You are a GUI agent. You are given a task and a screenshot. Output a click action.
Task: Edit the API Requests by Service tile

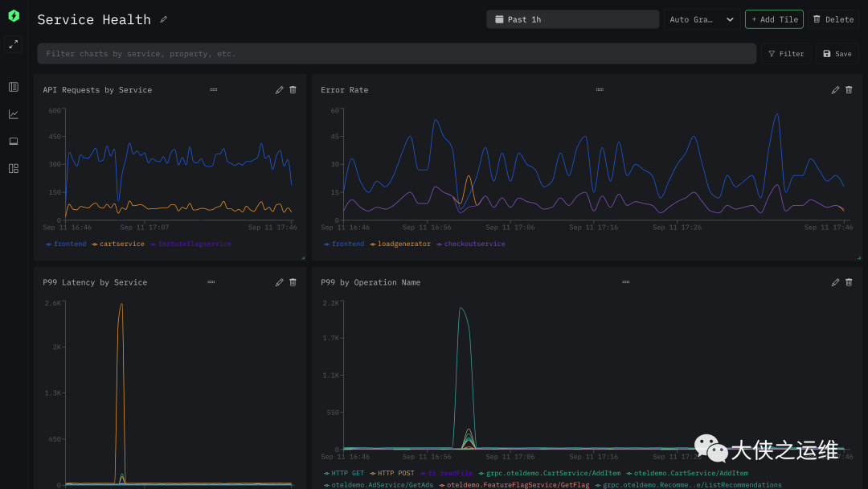point(280,90)
